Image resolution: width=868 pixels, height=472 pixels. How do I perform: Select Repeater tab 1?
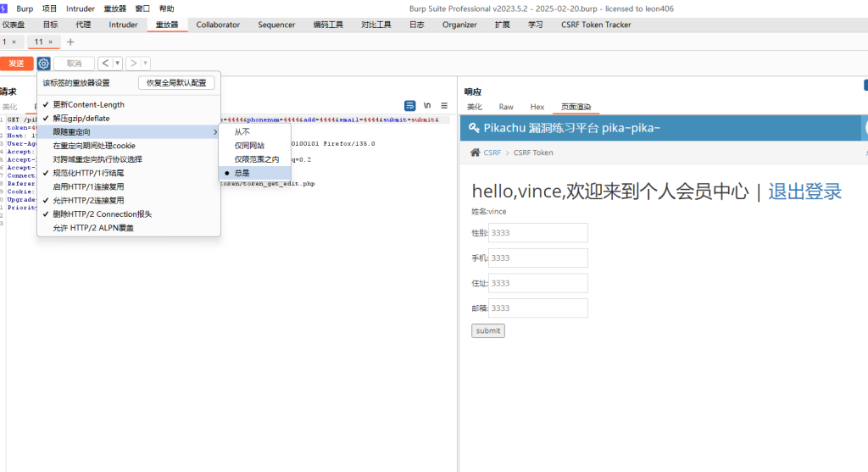point(4,42)
